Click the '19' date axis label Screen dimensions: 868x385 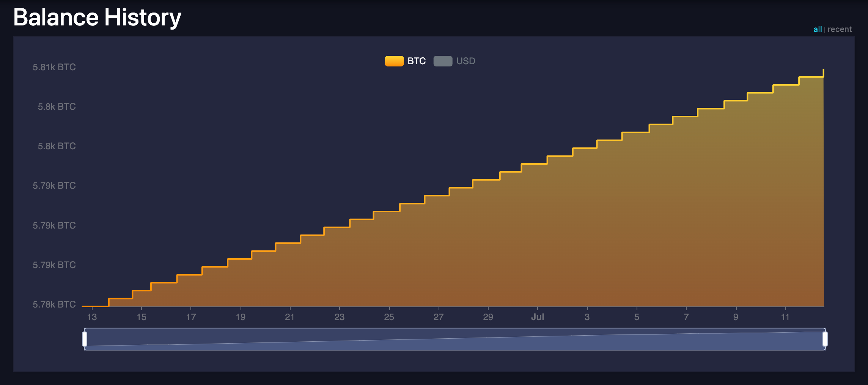tap(241, 317)
